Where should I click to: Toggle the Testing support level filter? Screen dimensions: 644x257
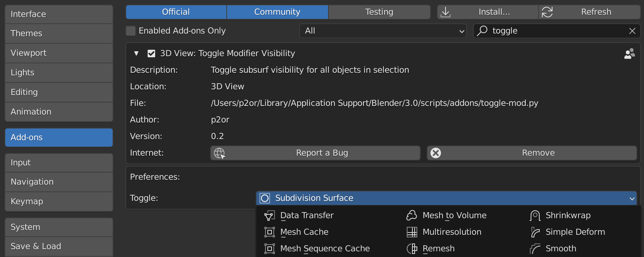(x=379, y=12)
